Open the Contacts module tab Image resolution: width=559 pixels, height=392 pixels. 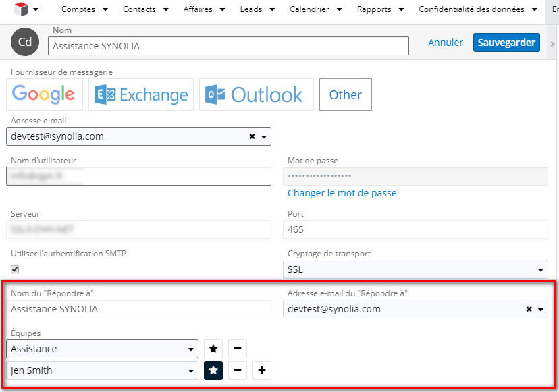139,9
